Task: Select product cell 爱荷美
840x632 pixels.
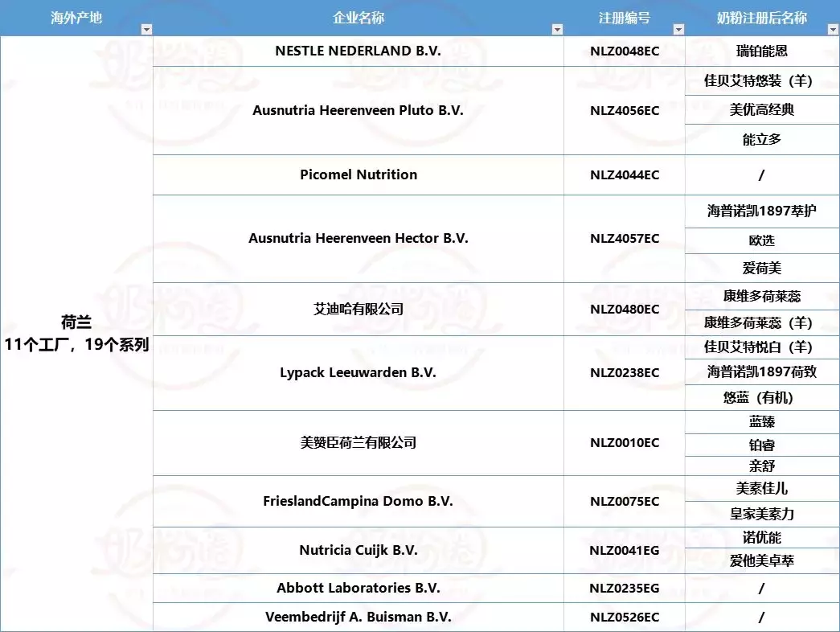Action: point(762,268)
